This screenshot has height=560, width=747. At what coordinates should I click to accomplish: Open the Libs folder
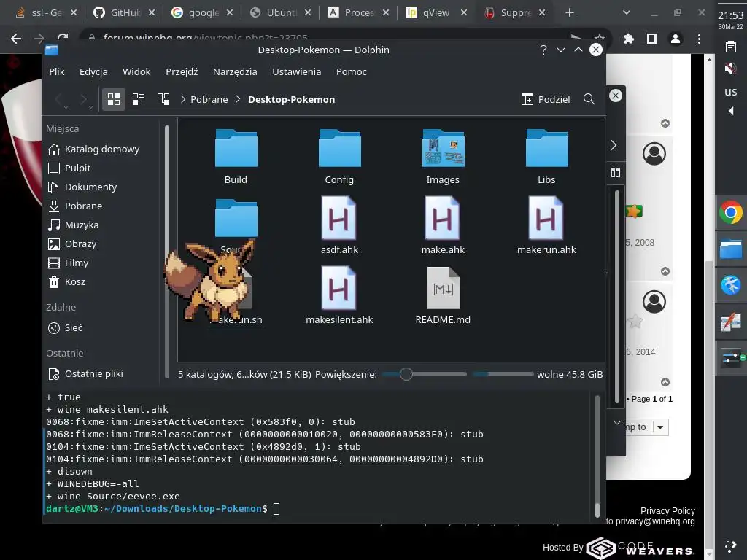point(546,156)
